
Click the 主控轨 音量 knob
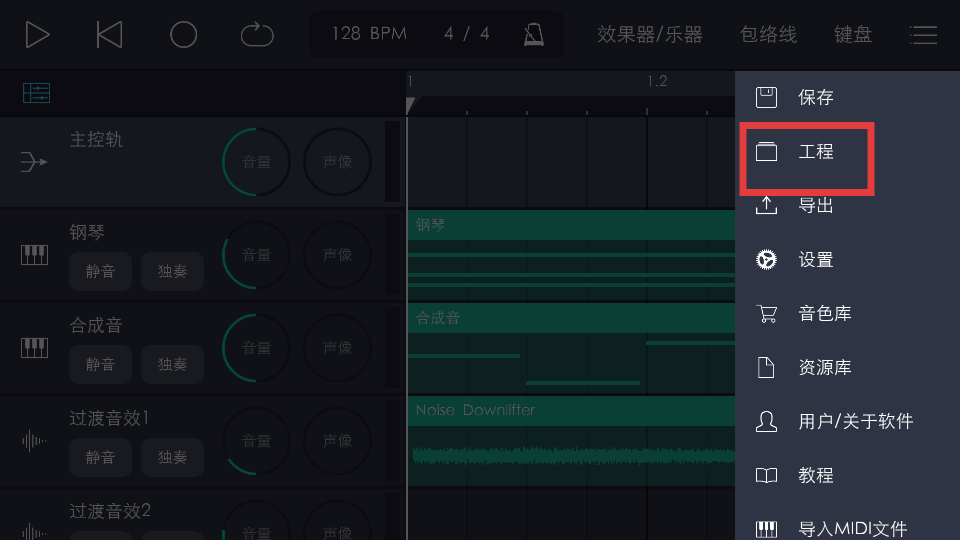pos(256,162)
